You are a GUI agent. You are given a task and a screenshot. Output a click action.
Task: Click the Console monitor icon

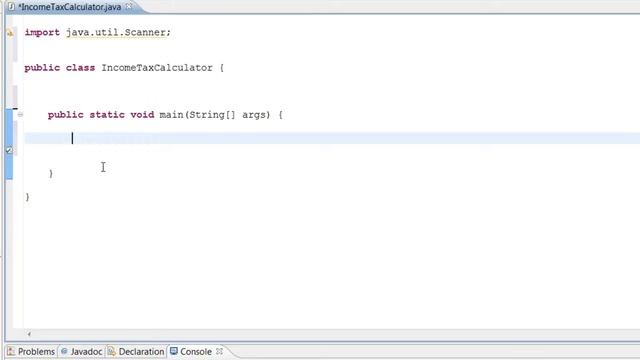point(174,351)
